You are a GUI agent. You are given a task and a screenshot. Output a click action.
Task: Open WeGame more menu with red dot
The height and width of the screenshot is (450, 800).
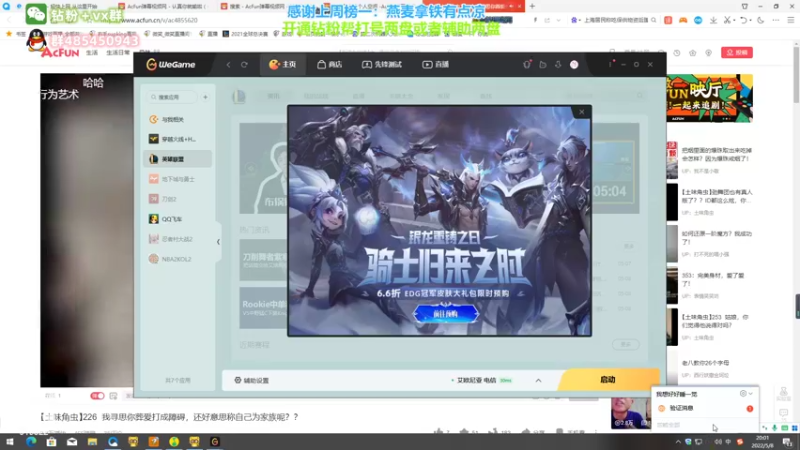pos(610,64)
